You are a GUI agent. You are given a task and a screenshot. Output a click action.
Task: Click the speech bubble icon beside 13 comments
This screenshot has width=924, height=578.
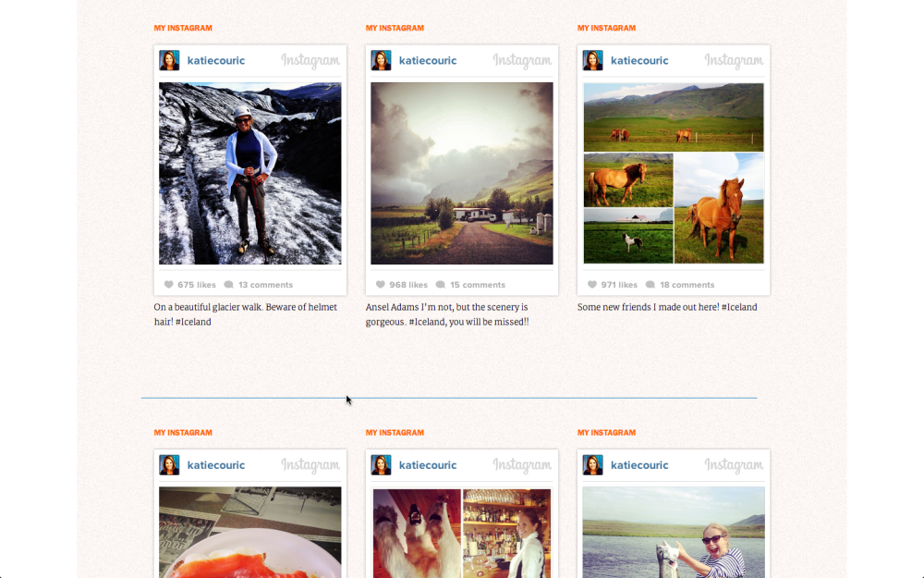pyautogui.click(x=228, y=284)
